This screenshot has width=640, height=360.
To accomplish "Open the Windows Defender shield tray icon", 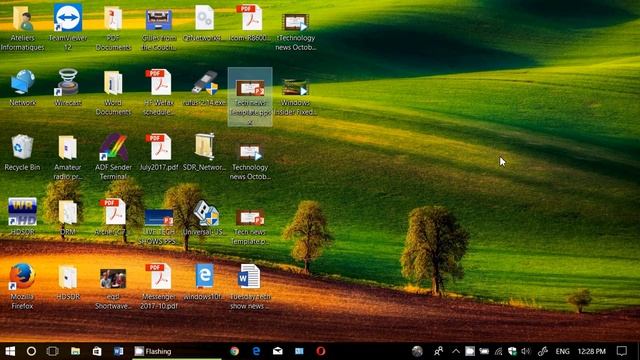I will [512, 351].
